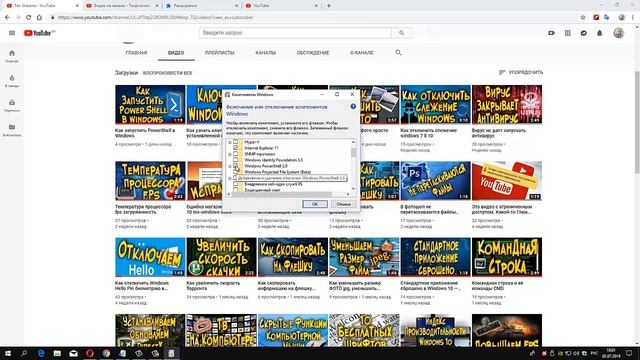Toggle the Windows PowerShell 2.0 checkbox
The height and width of the screenshot is (360, 640).
(236, 166)
